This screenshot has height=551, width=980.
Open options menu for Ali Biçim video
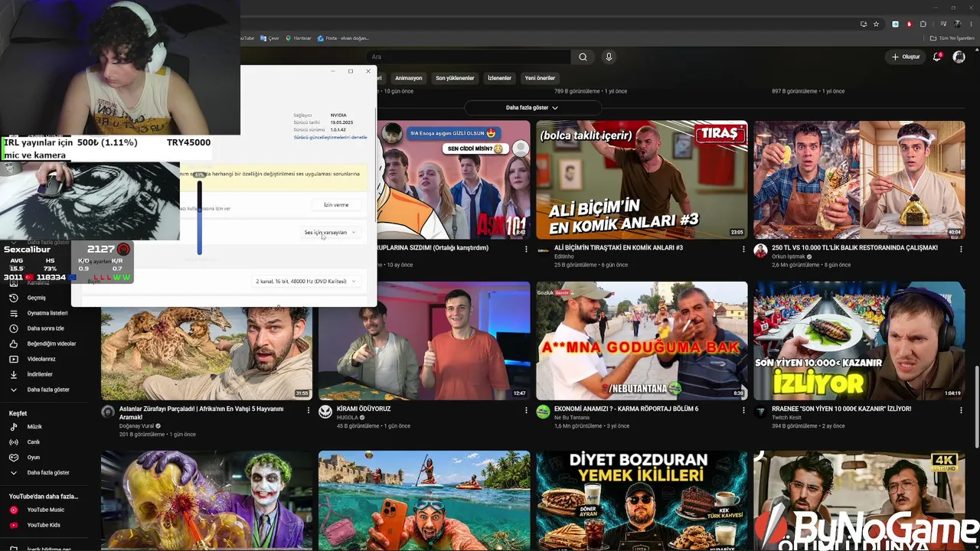click(x=743, y=249)
